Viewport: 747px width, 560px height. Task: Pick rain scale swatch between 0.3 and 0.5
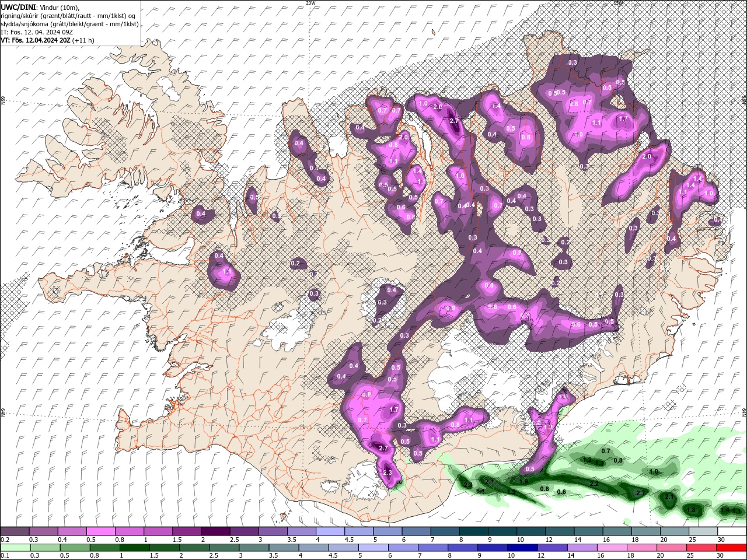(x=44, y=548)
